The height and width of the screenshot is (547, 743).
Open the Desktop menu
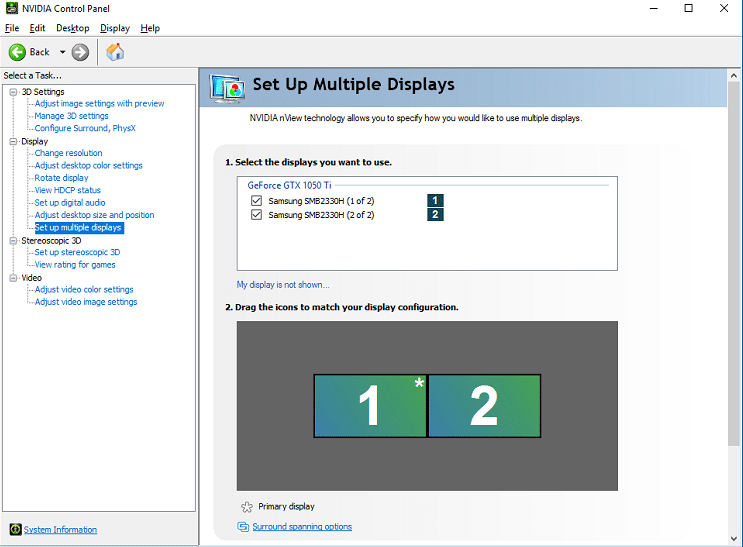72,28
